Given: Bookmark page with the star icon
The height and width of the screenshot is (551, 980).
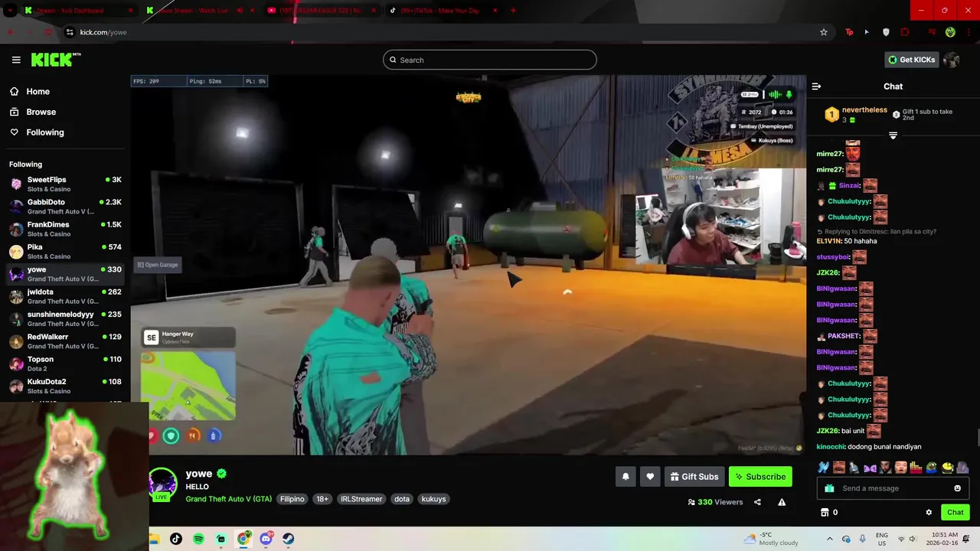Looking at the screenshot, I should click(824, 32).
